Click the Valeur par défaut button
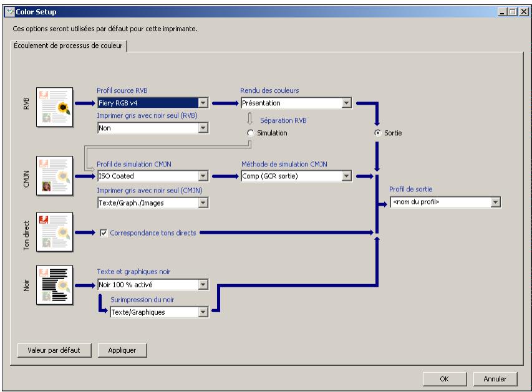The height and width of the screenshot is (392, 532). [54, 350]
